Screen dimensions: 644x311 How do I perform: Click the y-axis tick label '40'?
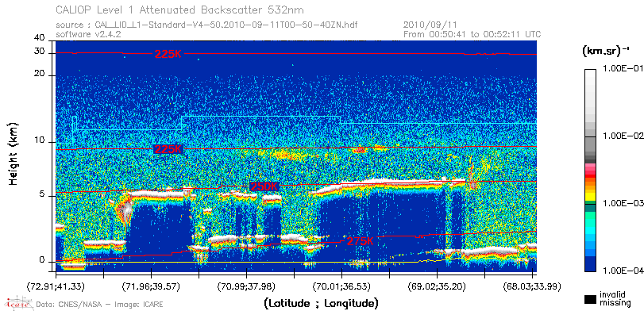click(40, 38)
